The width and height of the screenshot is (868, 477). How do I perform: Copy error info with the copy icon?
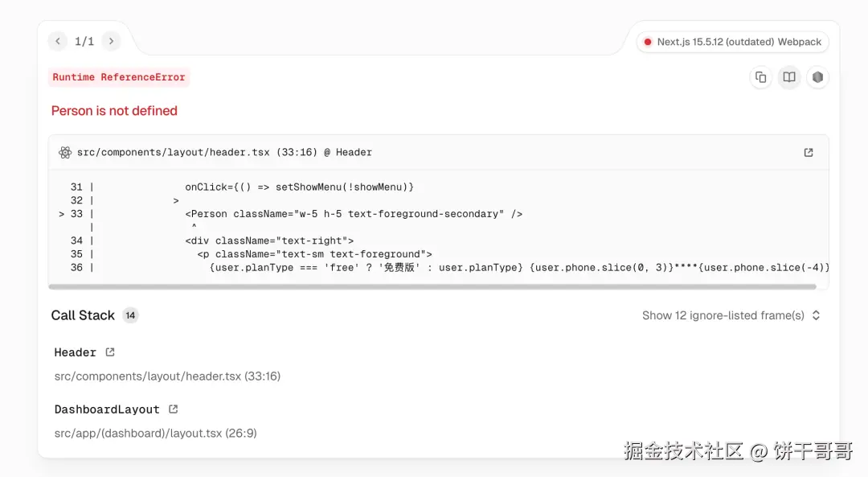[x=760, y=77]
